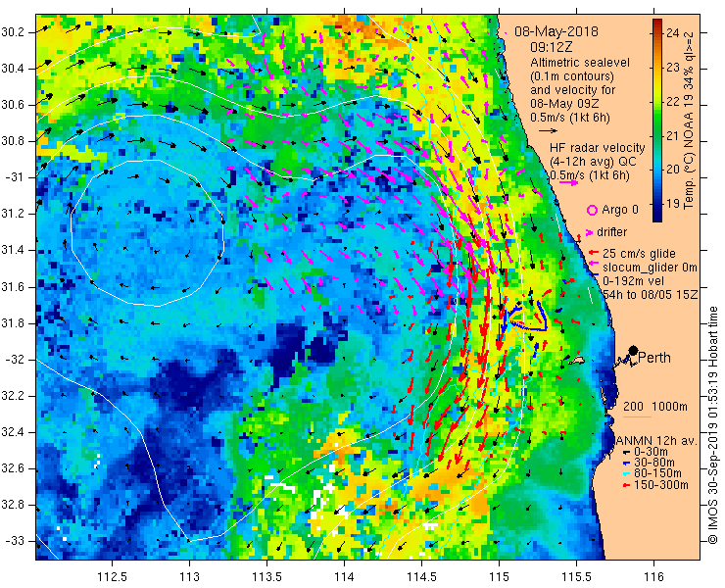The height and width of the screenshot is (588, 725).
Task: Click the latitude axis label -31
Action: tap(17, 177)
